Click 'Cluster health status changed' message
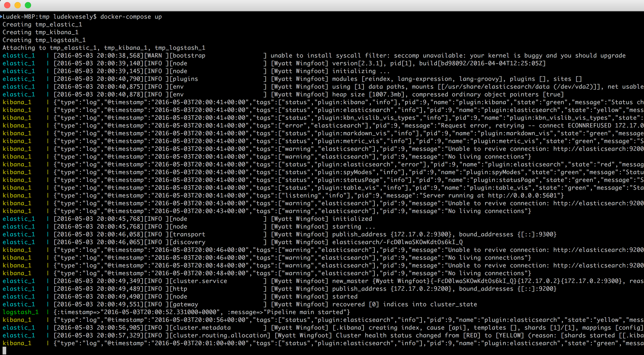This screenshot has width=644, height=355. click(x=388, y=336)
